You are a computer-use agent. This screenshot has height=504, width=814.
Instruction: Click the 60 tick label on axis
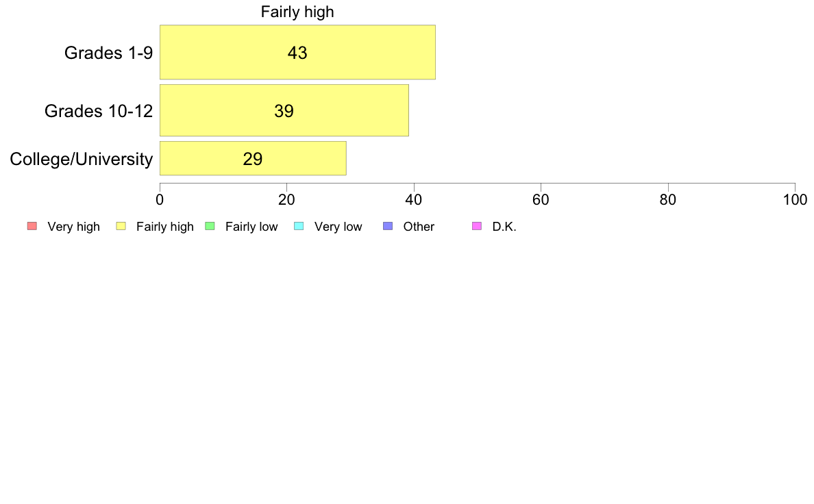coord(541,200)
